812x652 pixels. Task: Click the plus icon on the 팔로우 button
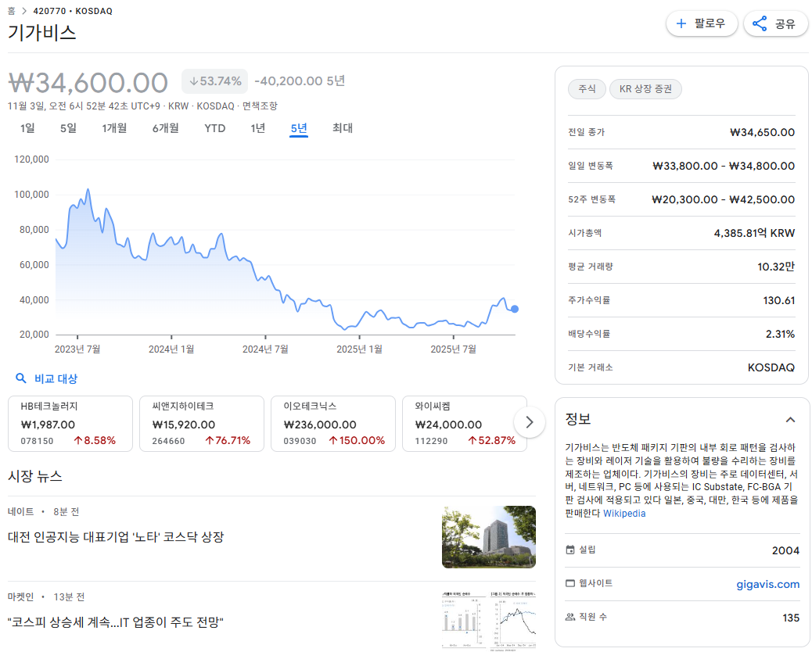pos(681,23)
